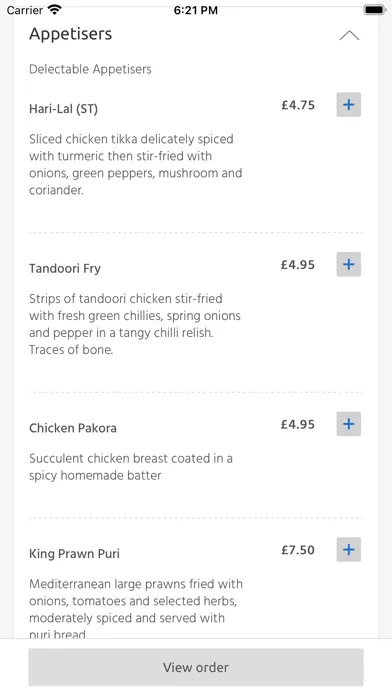Tap the Hari-Lal sliced chicken tikka description
This screenshot has width=392, height=696.
tap(135, 165)
